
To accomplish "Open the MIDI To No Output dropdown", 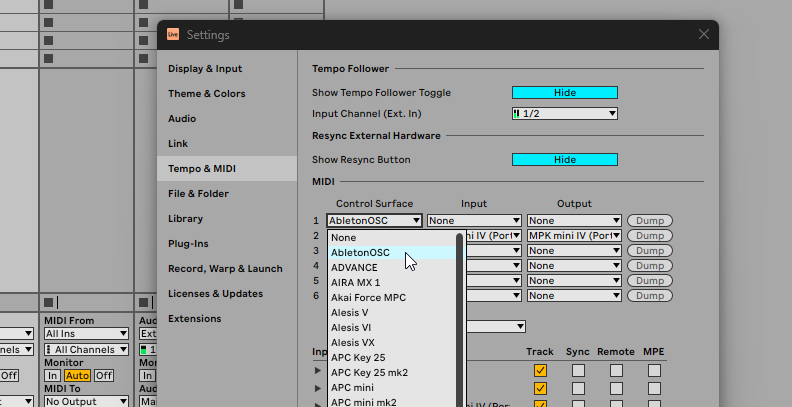I will [x=86, y=401].
